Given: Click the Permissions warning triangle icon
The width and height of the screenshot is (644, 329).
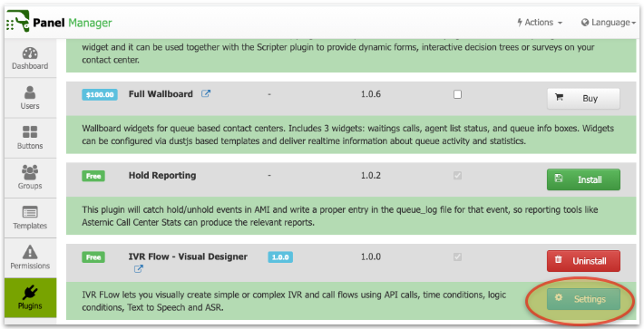Looking at the screenshot, I should pyautogui.click(x=30, y=252).
